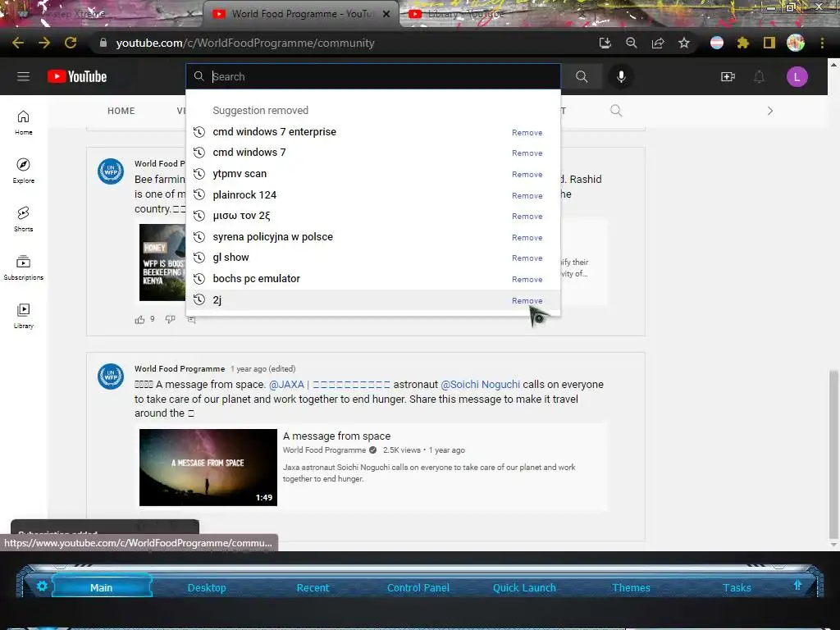Toggle the browser side panel icon
Viewport: 840px width, 630px height.
769,43
